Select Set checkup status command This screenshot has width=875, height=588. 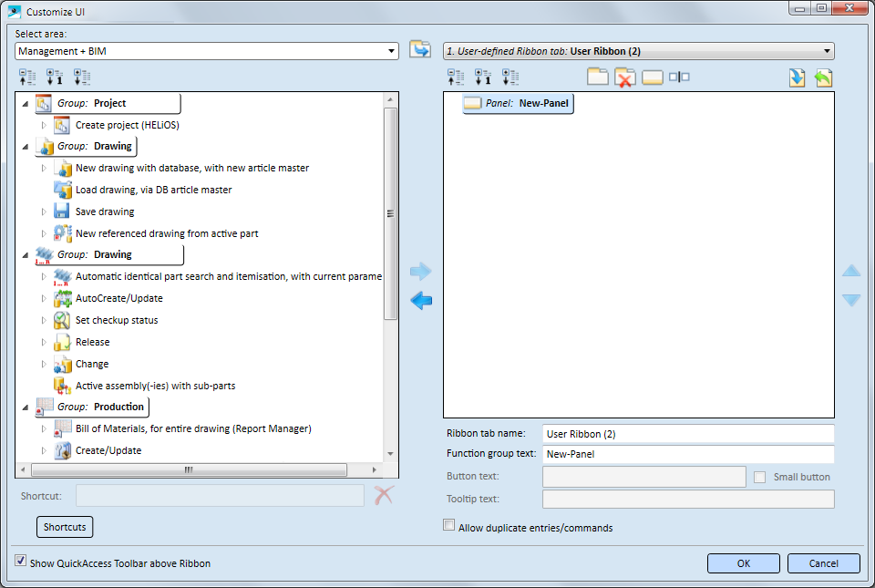click(x=117, y=320)
